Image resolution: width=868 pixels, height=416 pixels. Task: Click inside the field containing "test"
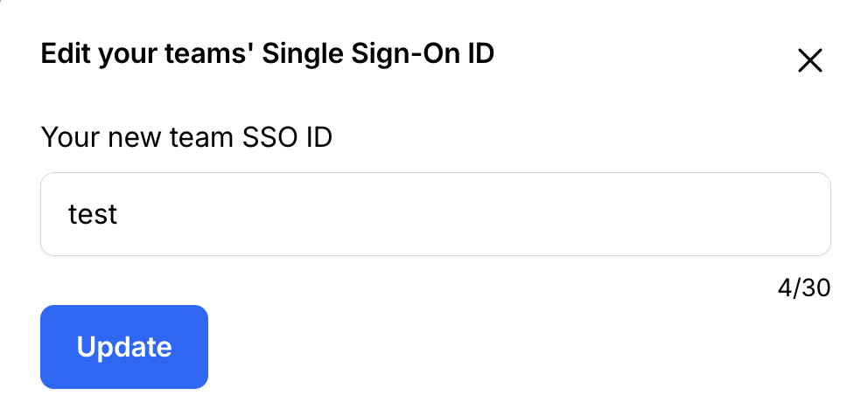[435, 214]
